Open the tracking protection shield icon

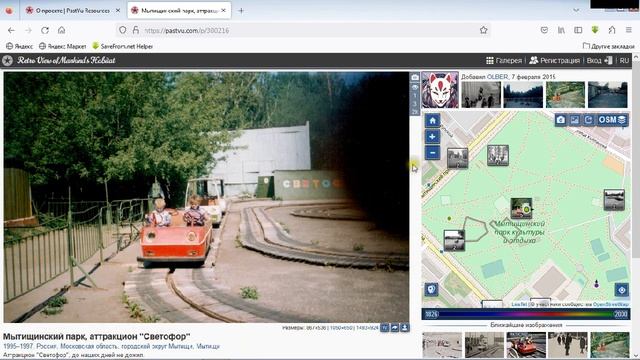122,30
